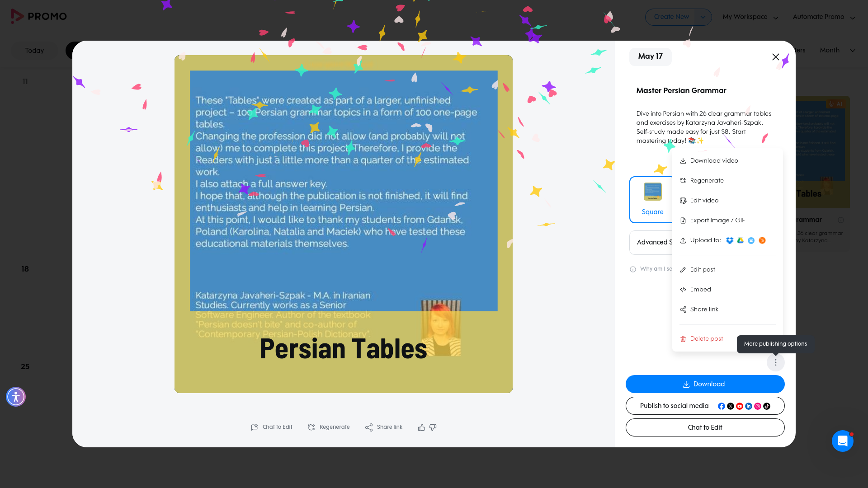Click the AI badge on the background post thumbnail
Screen dimensions: 868x488
point(835,104)
